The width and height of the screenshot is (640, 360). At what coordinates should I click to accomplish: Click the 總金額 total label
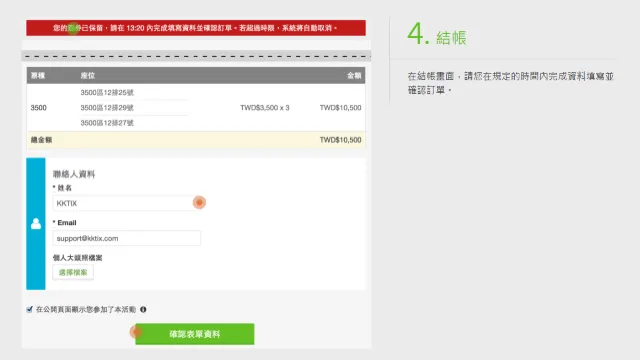[x=41, y=140]
